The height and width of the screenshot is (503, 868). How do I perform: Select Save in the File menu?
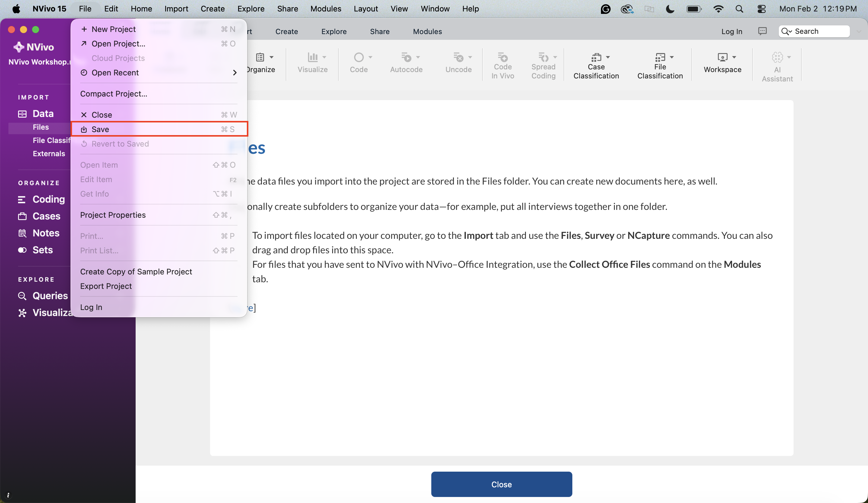(x=159, y=129)
